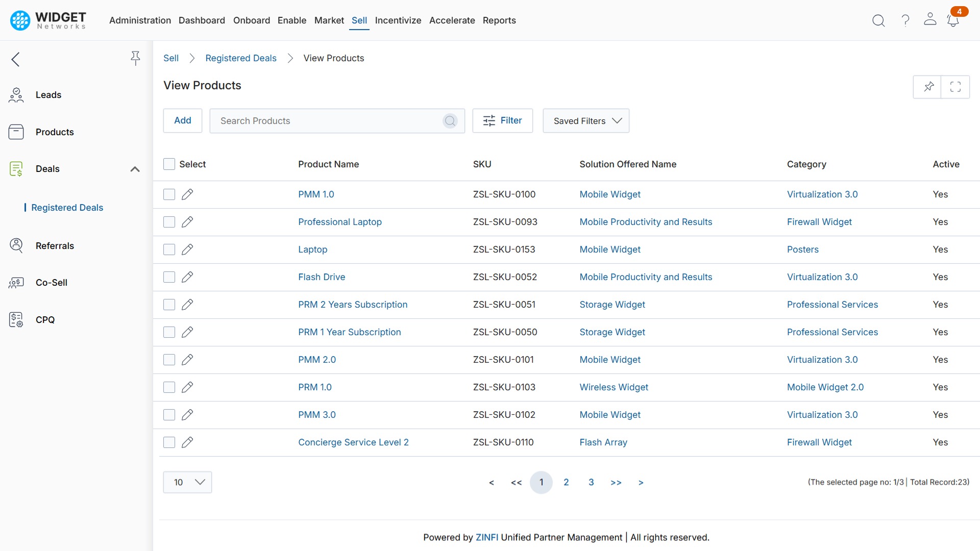This screenshot has height=551, width=980.
Task: Click the Add button
Action: (182, 120)
